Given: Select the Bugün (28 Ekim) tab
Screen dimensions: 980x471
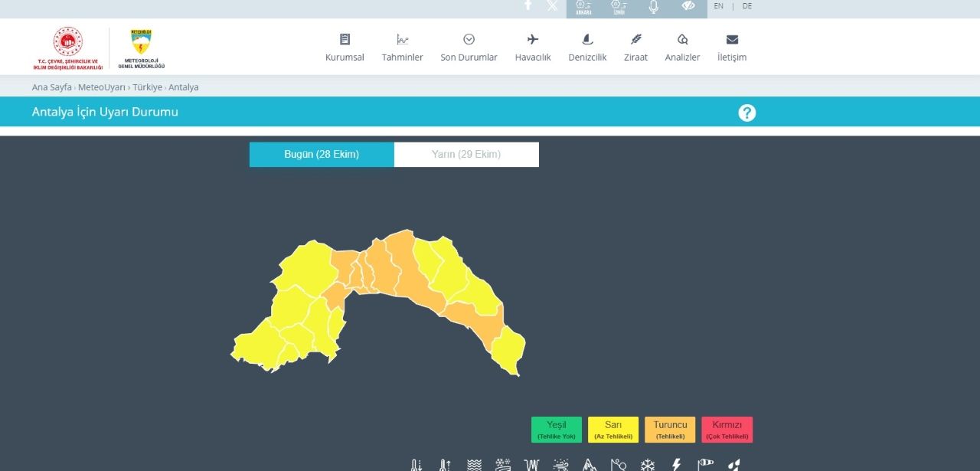Looking at the screenshot, I should pyautogui.click(x=322, y=154).
